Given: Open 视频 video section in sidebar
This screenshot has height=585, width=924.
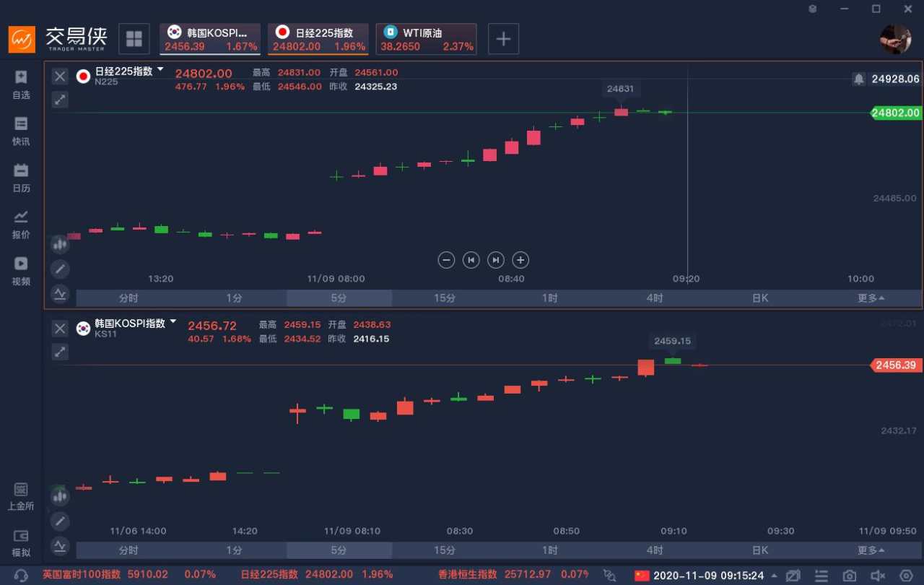Looking at the screenshot, I should [21, 271].
